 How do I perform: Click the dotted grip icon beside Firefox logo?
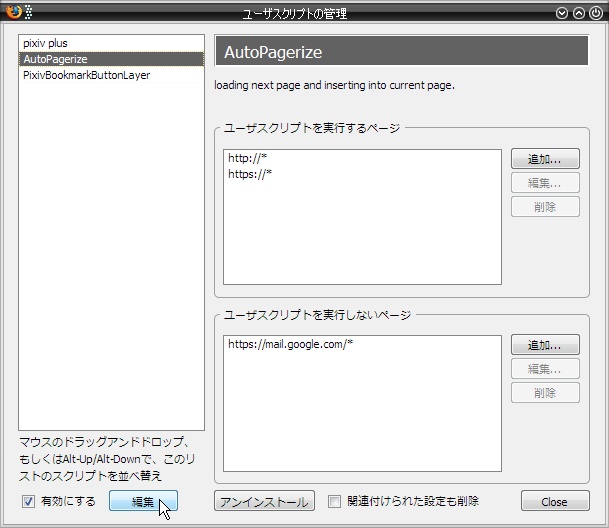point(28,12)
